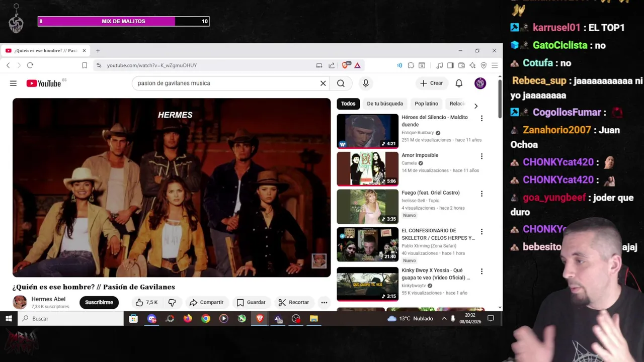The height and width of the screenshot is (362, 644).
Task: Clip video with Recortar button
Action: coord(293,302)
